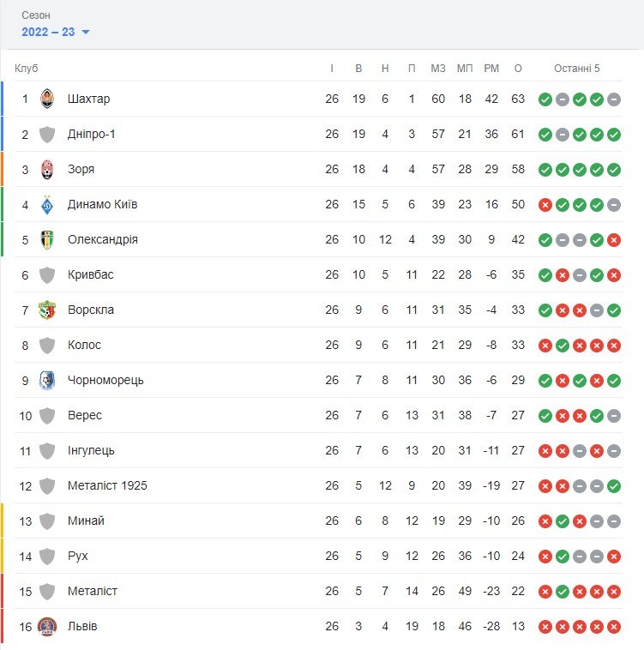Image resolution: width=644 pixels, height=650 pixels.
Task: Click the Dnipro-1 placeholder shield icon
Action: 47,134
